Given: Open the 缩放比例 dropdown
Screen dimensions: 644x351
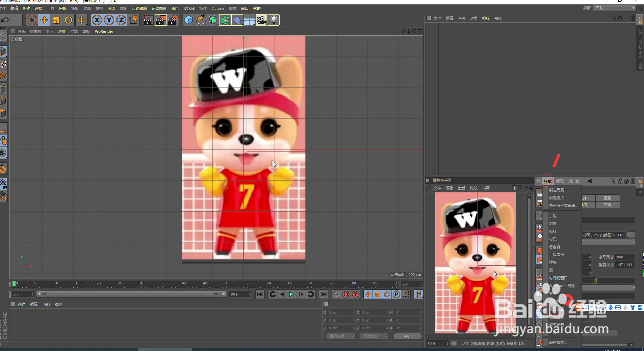Looking at the screenshot, I should point(374,336).
